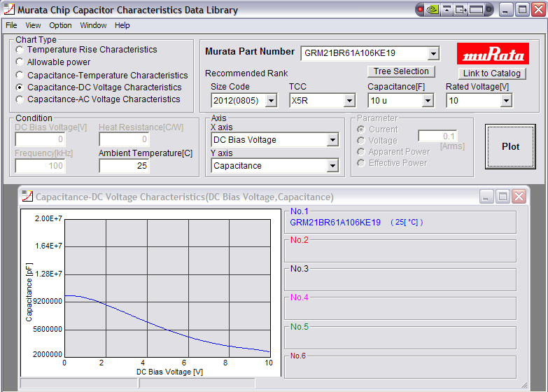Viewport: 548px width, 392px height.
Task: Click the dark dot at toolbar's right end
Action: click(x=489, y=9)
